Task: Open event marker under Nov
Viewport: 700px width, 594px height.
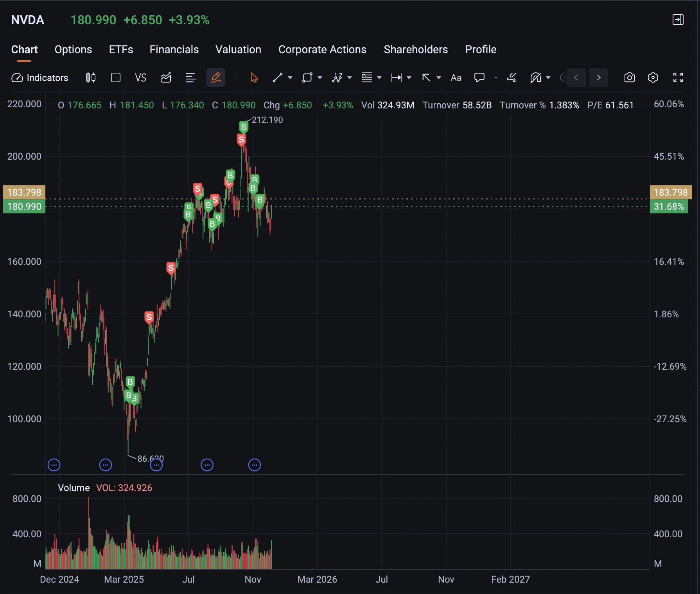Action: (255, 465)
